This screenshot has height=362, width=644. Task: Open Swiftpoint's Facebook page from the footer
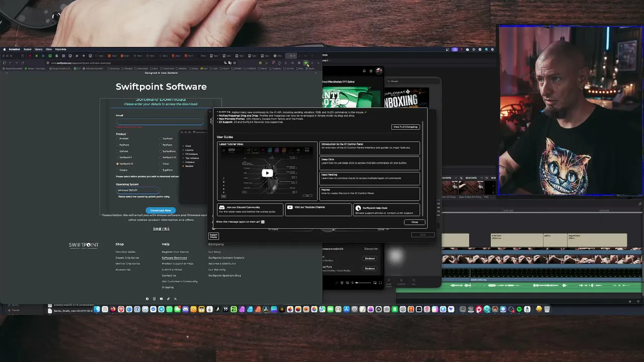(x=147, y=299)
